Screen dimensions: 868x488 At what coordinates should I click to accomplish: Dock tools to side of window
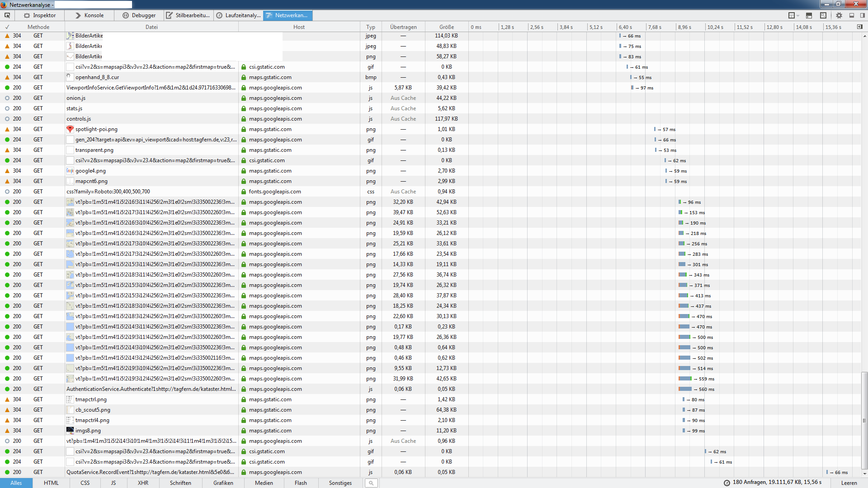(863, 15)
